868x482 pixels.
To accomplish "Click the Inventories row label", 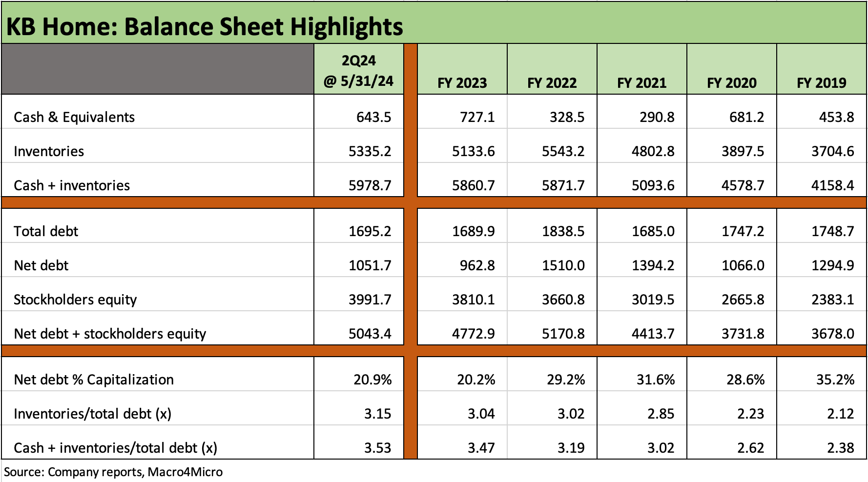I will tap(49, 151).
